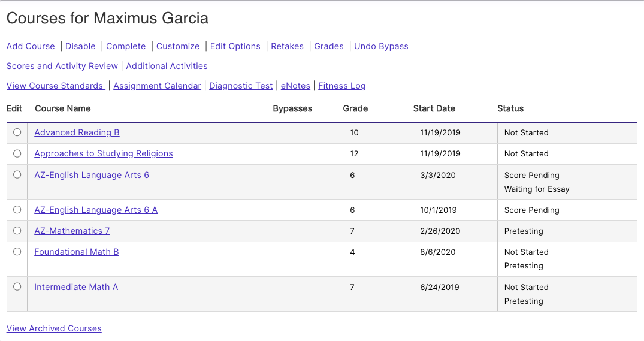Choose the AZ-Mathematics 7 radio button

click(17, 231)
